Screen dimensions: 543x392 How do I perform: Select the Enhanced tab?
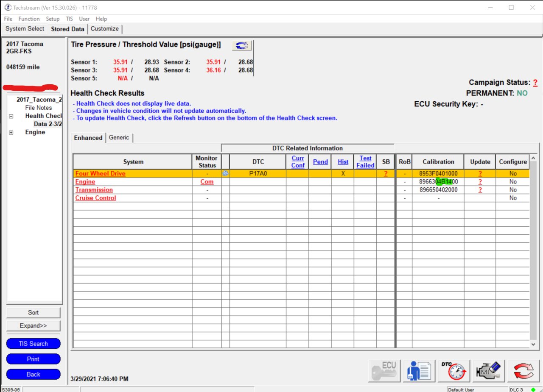pyautogui.click(x=88, y=138)
